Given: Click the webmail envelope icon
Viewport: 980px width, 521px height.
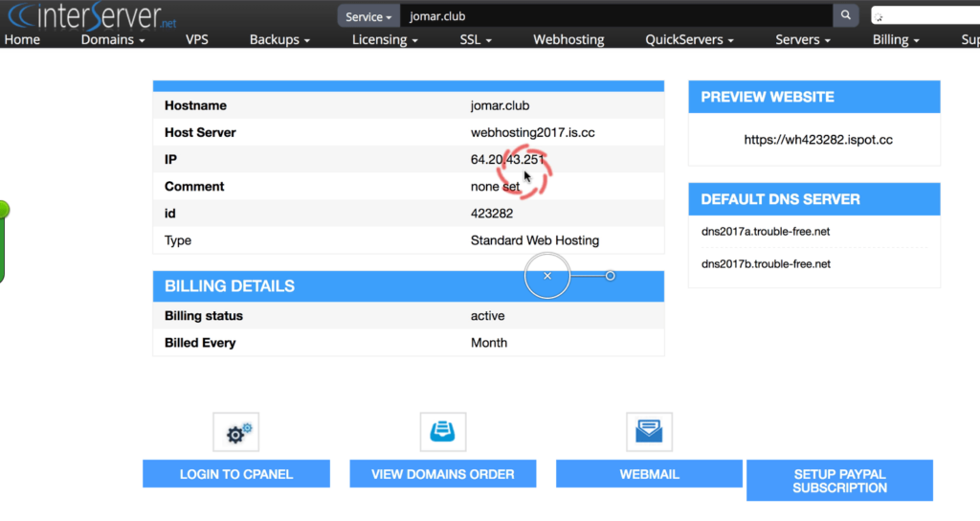Looking at the screenshot, I should [x=650, y=432].
